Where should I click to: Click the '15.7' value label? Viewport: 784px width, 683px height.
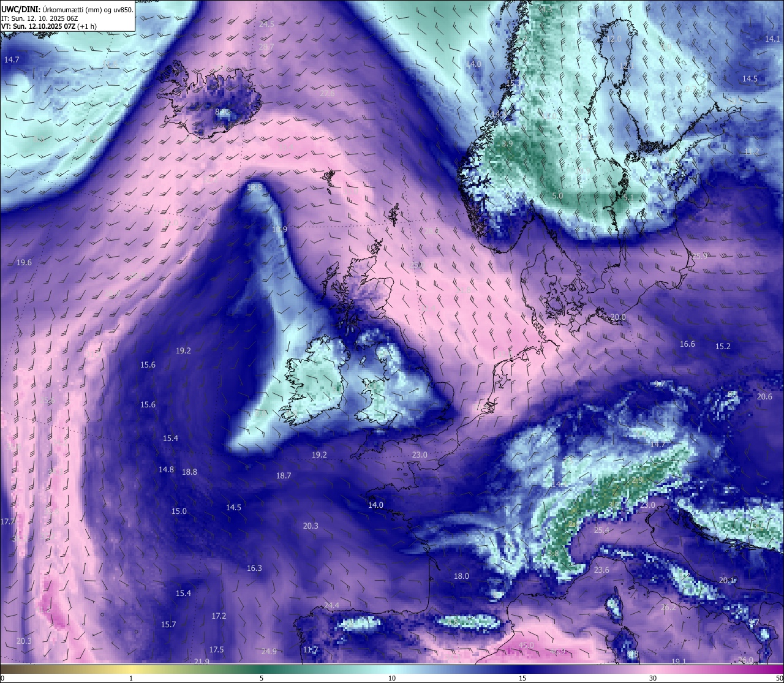[x=168, y=625]
